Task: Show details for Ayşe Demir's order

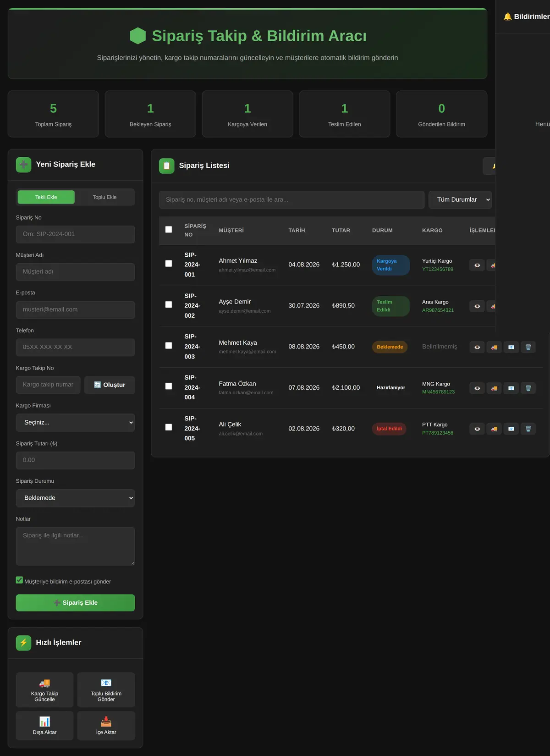Action: coord(477,306)
